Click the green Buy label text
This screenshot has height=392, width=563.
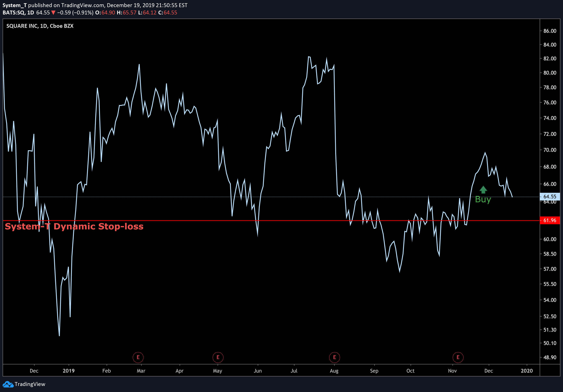483,199
